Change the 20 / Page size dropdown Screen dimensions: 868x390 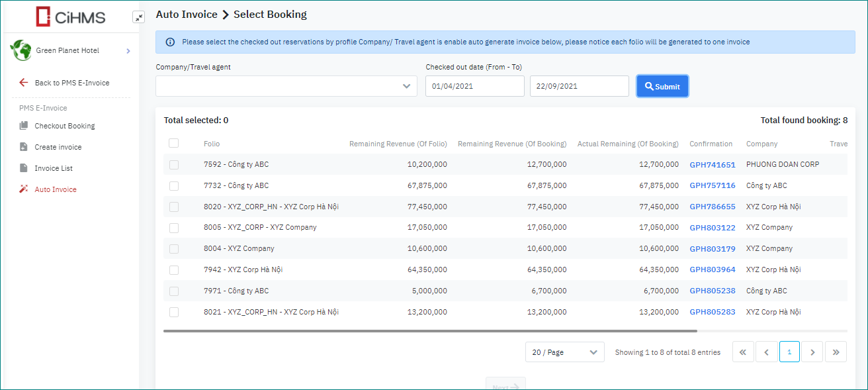pos(564,352)
